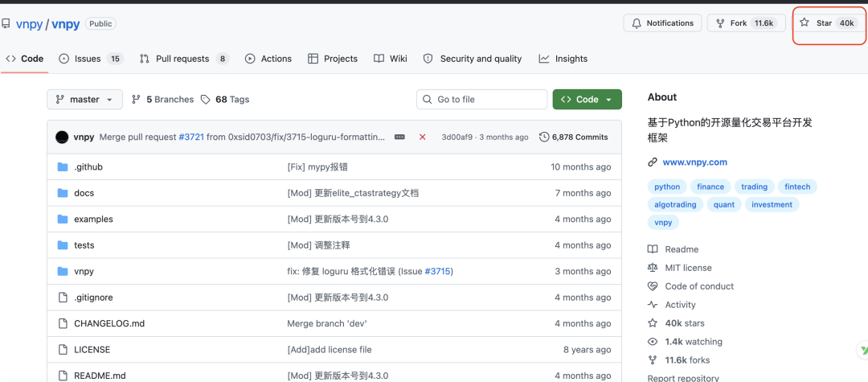Open issue #3715 link in vnpy row
The image size is (868, 382).
pos(437,271)
